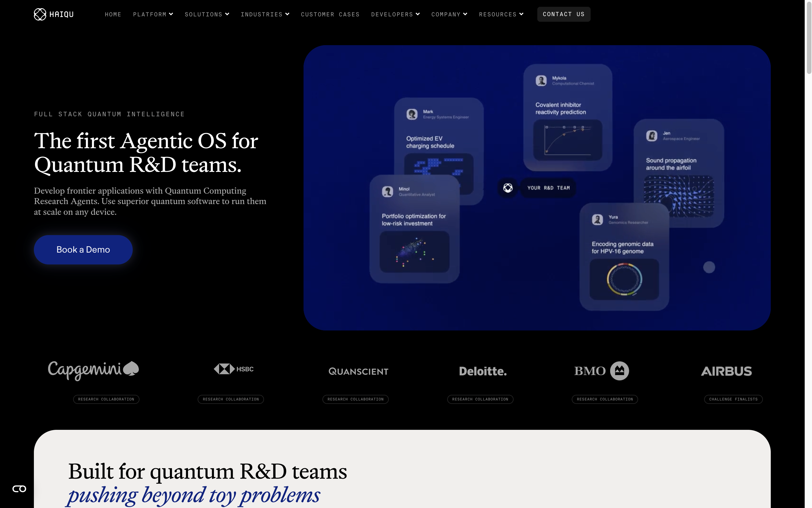This screenshot has height=508, width=812.
Task: Click Mykola's avatar on the Computational Chemist card
Action: [541, 81]
